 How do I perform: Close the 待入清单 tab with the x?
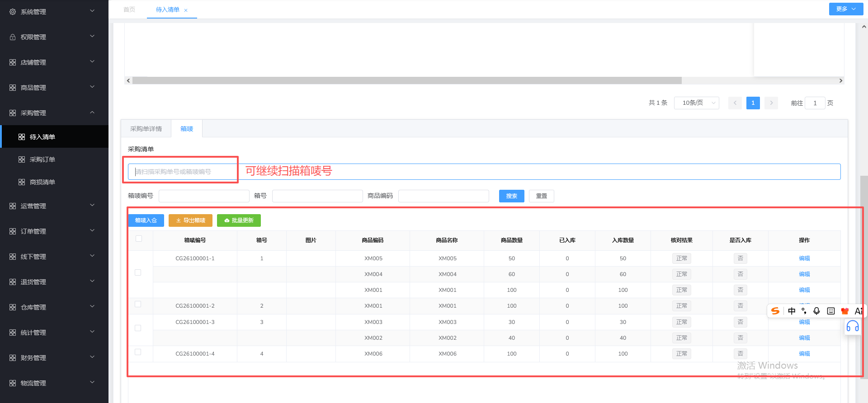186,10
